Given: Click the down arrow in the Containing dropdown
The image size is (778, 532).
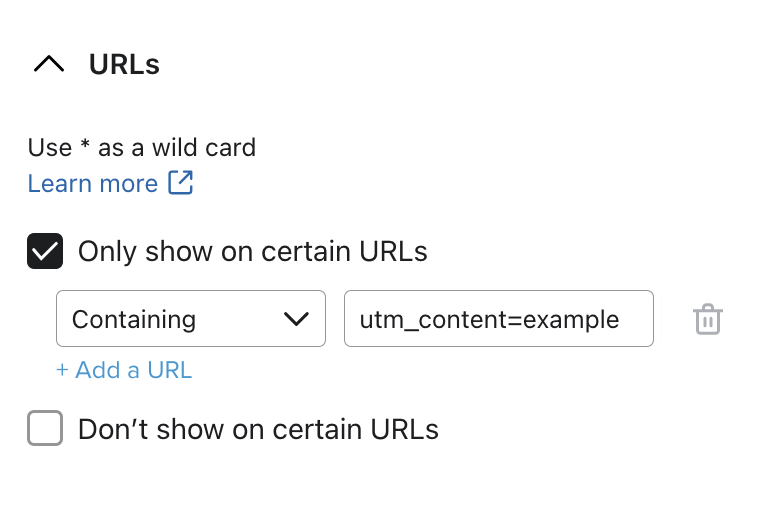Looking at the screenshot, I should [x=296, y=319].
